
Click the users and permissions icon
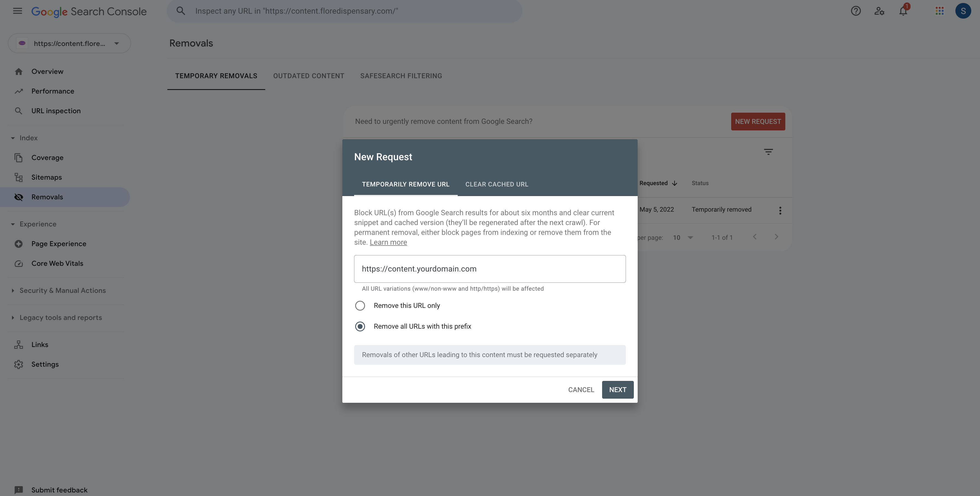point(879,11)
